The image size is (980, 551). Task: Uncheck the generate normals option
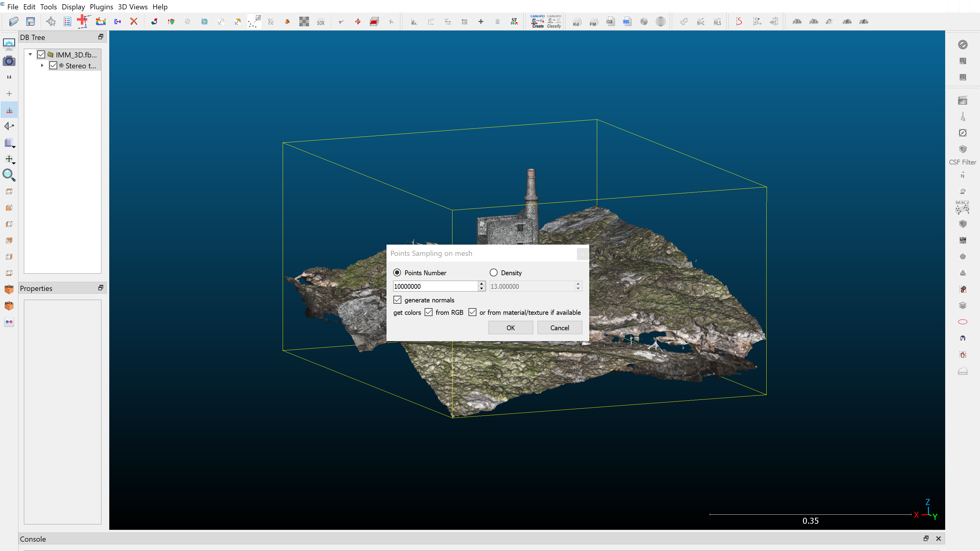(x=397, y=300)
